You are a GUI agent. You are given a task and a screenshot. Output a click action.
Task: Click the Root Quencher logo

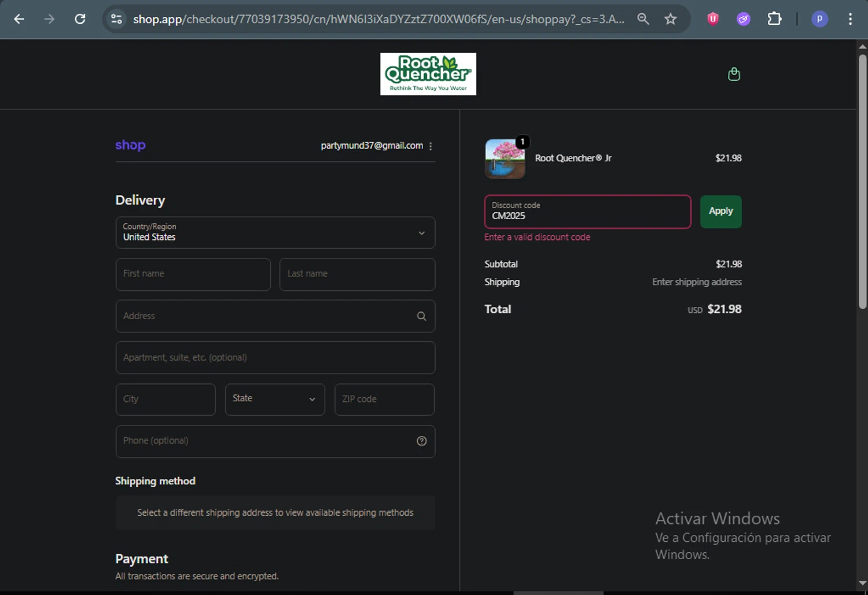point(428,74)
